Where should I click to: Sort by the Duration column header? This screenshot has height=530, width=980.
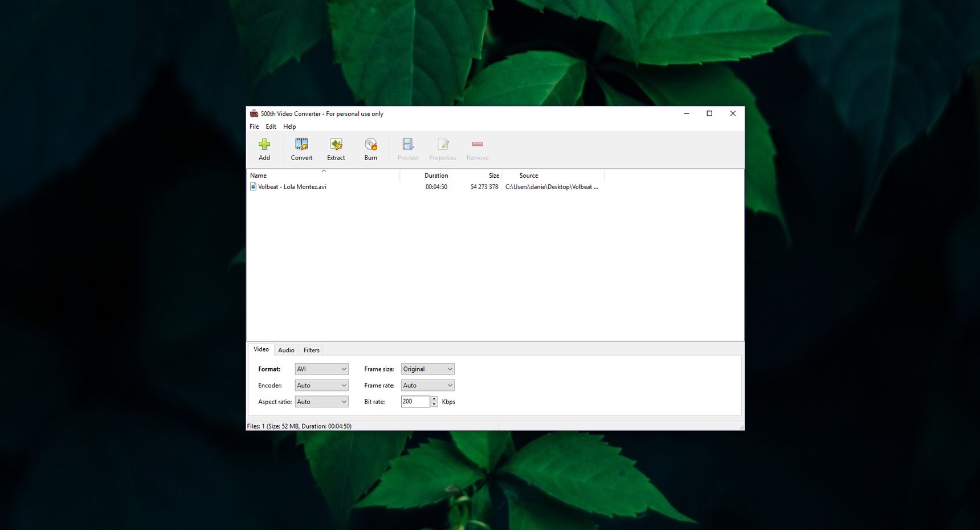pos(425,176)
